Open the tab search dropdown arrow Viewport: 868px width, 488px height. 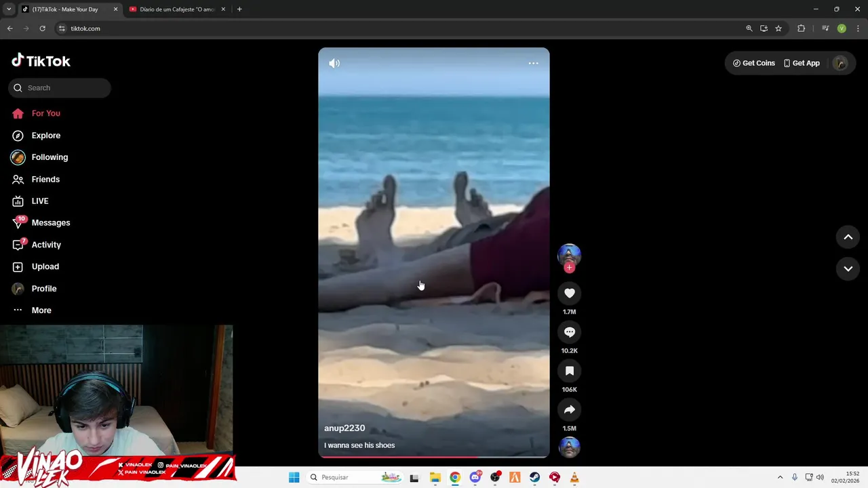(9, 9)
